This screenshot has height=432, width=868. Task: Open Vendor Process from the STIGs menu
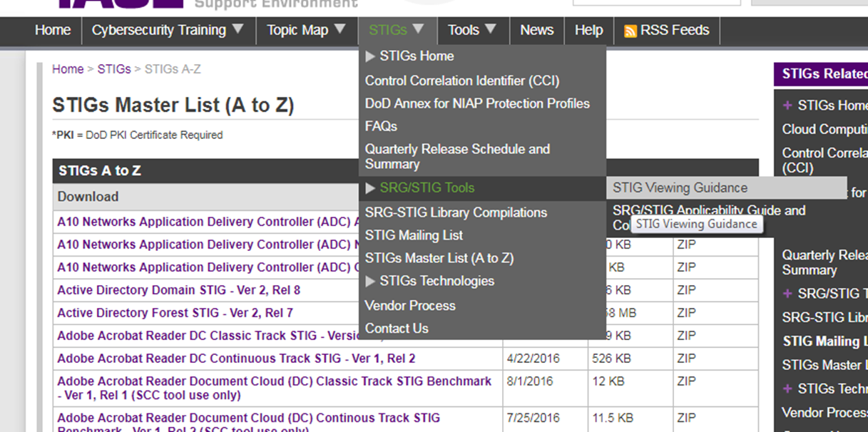point(410,306)
